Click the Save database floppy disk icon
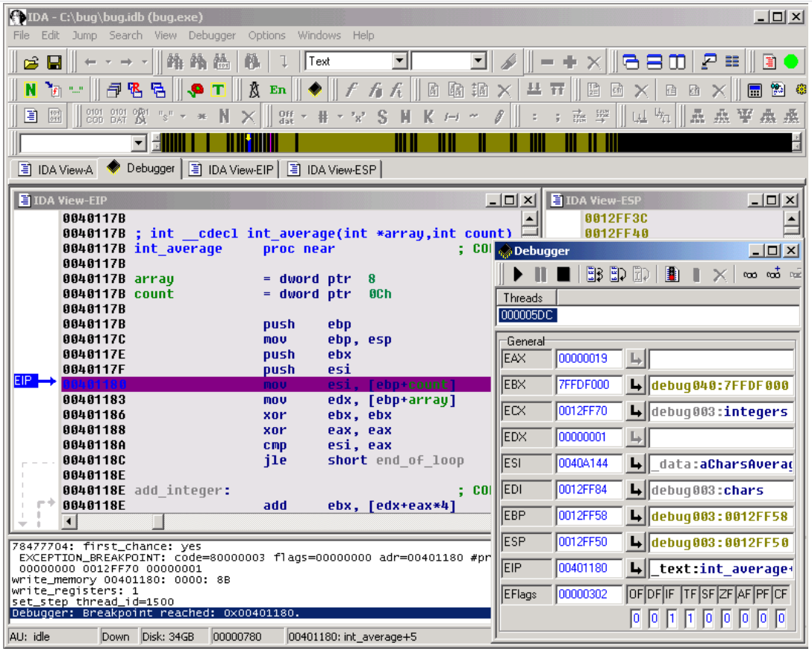The image size is (812, 651). pyautogui.click(x=54, y=62)
